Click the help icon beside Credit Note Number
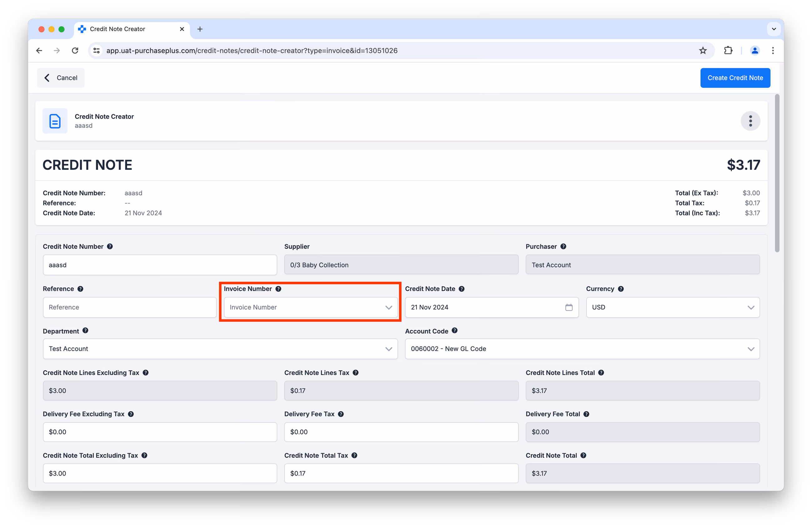This screenshot has width=812, height=528. [x=110, y=246]
